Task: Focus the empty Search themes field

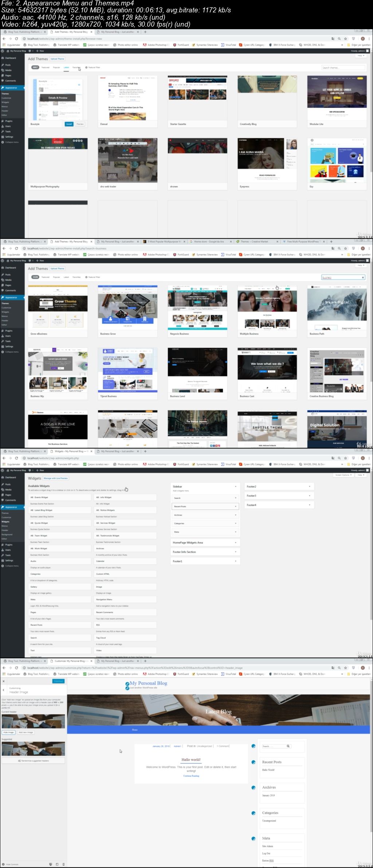Action: (343, 67)
